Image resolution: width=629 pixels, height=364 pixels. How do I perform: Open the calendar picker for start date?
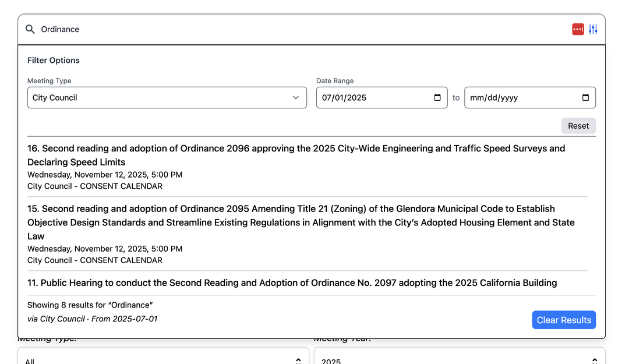437,98
